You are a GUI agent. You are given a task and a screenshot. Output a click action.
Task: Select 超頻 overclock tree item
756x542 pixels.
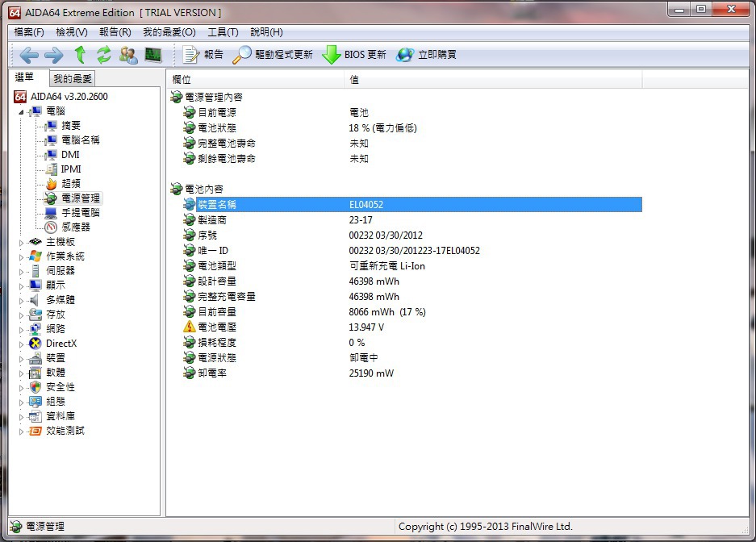(x=71, y=184)
